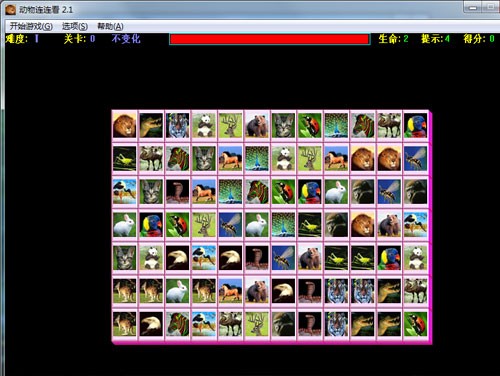
Task: Select the wasp tile ending the second row
Action: coord(415,158)
